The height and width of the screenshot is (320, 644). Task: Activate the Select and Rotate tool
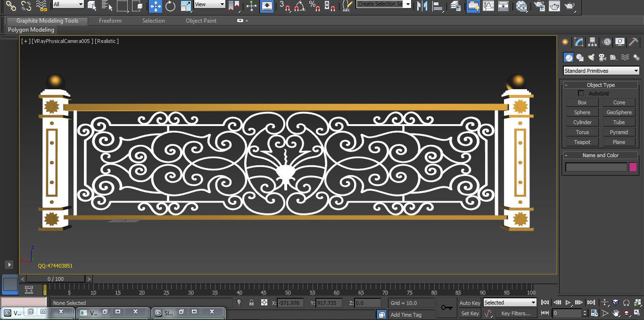[x=170, y=6]
